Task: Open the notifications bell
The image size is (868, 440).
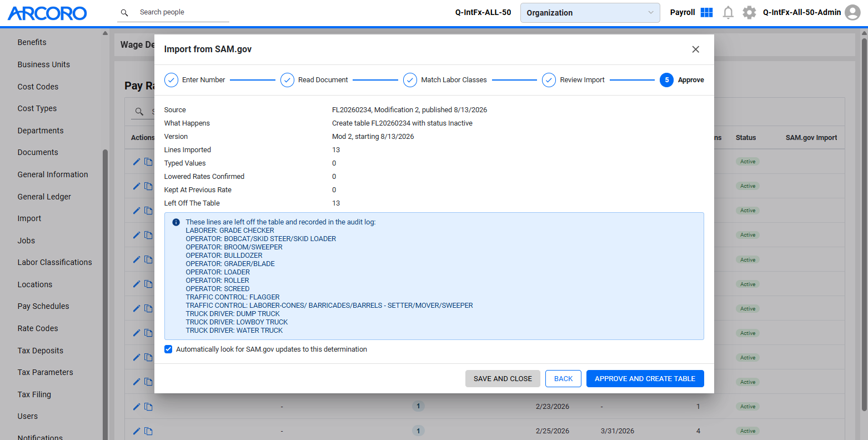Action: pyautogui.click(x=728, y=12)
